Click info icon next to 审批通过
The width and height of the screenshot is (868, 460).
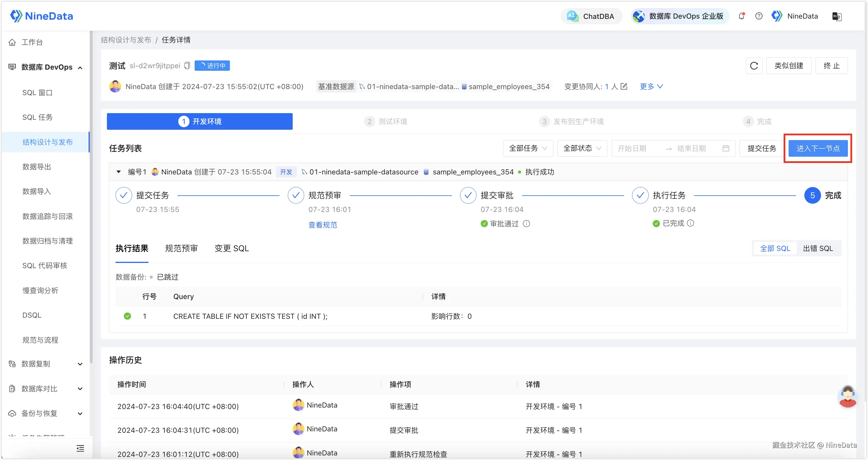tap(526, 224)
